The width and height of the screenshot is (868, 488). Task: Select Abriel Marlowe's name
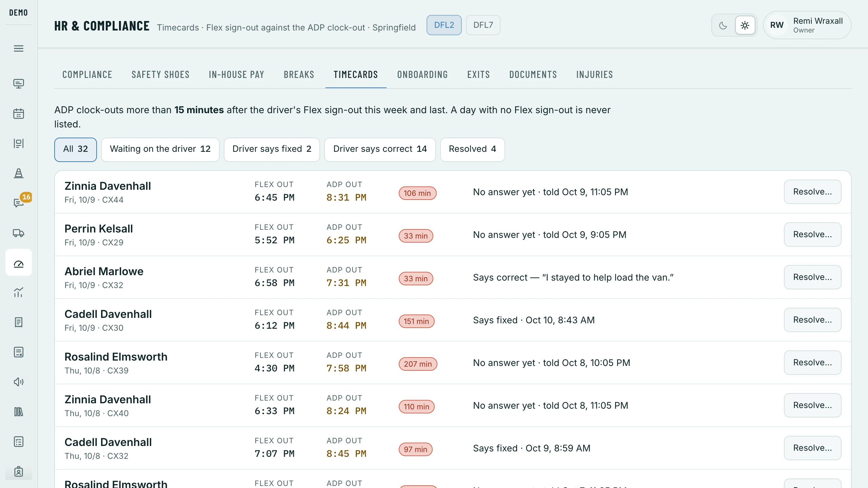104,271
